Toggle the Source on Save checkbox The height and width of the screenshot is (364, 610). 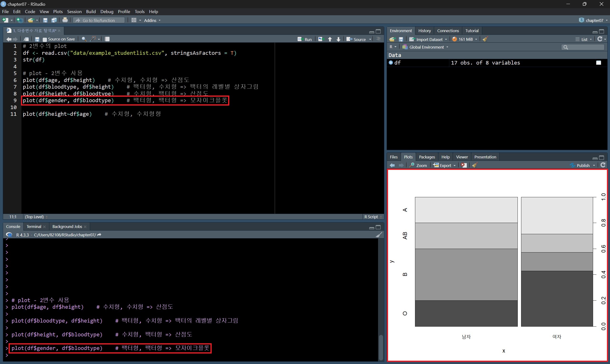pos(45,39)
